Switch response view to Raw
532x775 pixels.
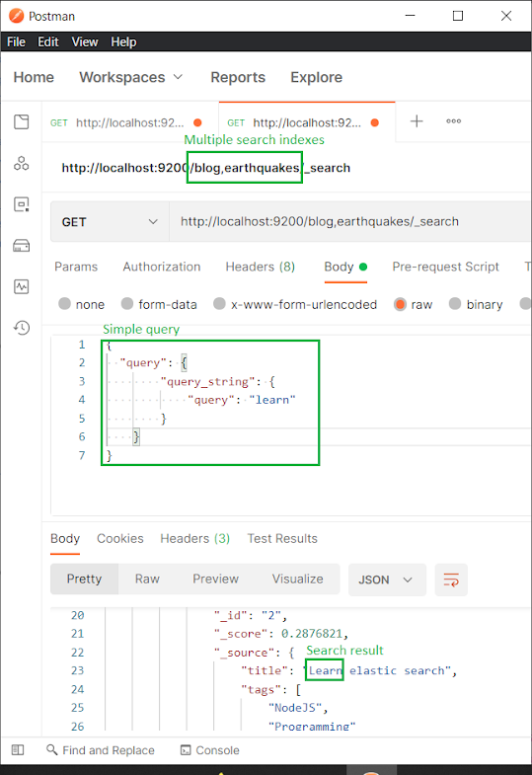point(147,579)
